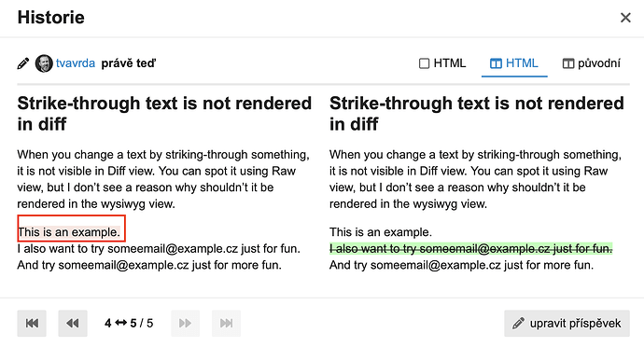Go to next revision
This screenshot has height=347, width=644.
tap(185, 323)
